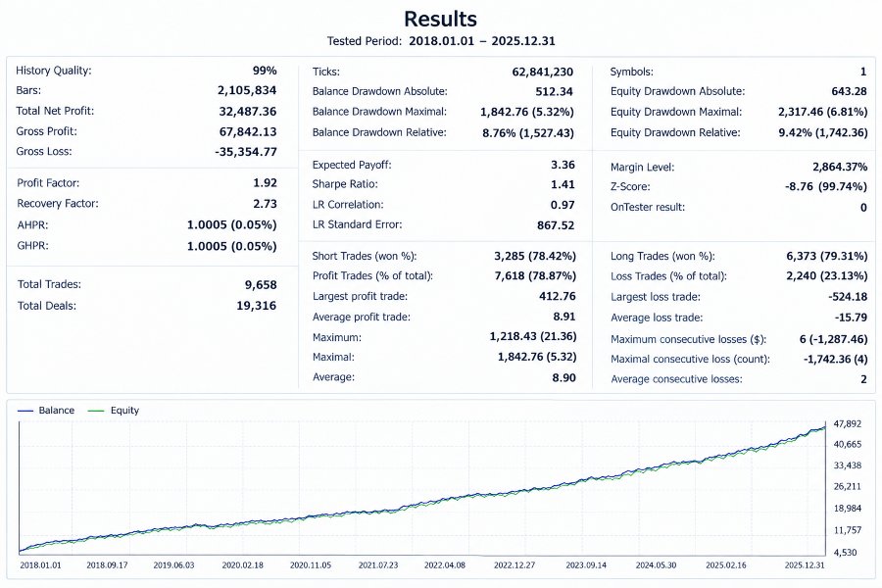Select Gross Profit value 67,842.13
This screenshot has height=588, width=882.
[248, 131]
